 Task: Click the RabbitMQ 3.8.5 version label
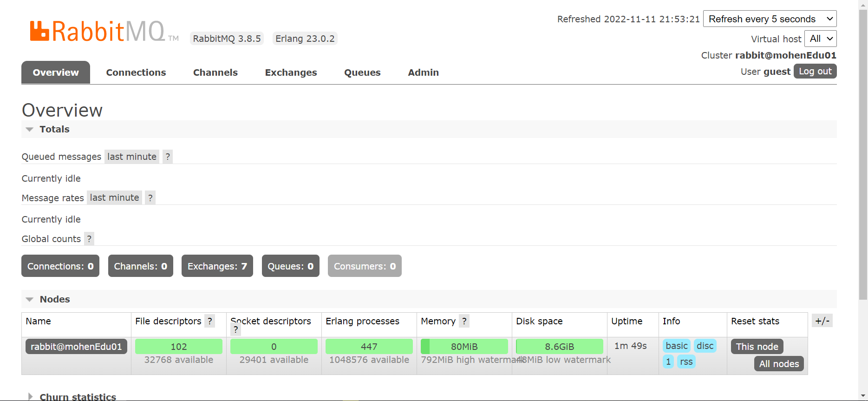pyautogui.click(x=227, y=39)
